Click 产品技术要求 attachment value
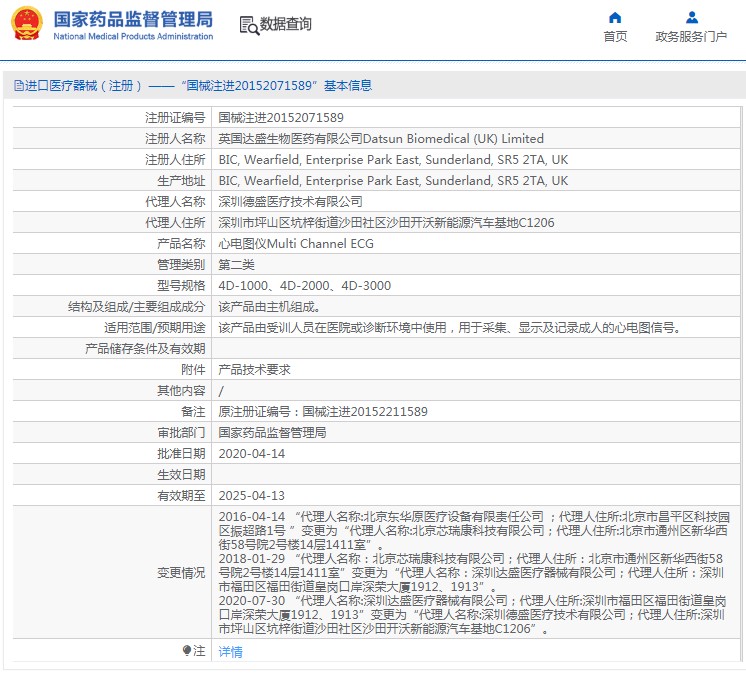The image size is (746, 674). [254, 370]
